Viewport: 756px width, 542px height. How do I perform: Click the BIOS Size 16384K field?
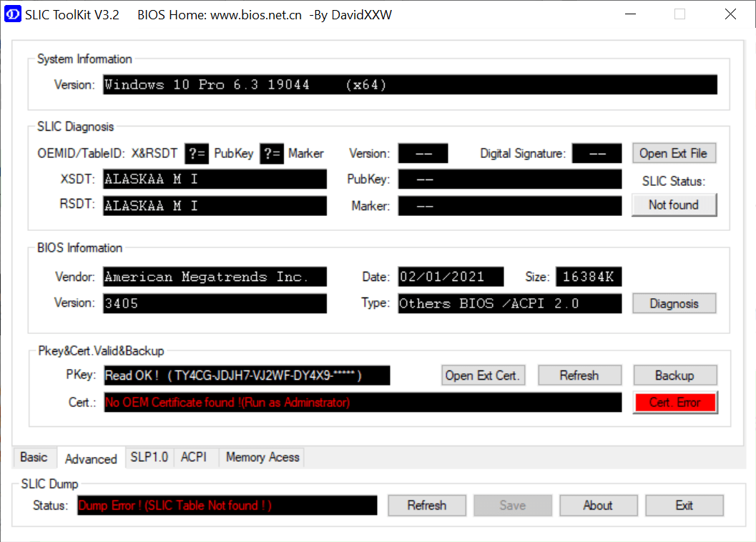tap(589, 277)
